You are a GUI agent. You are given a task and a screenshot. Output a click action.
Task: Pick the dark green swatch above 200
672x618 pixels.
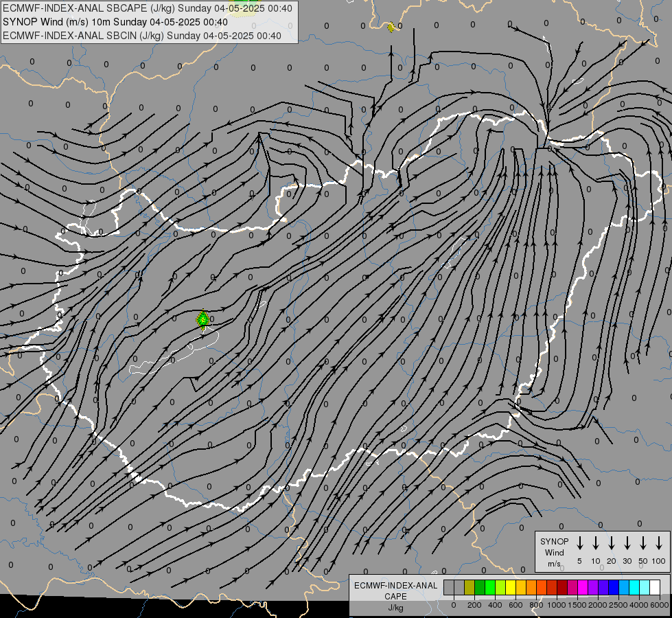(480, 587)
